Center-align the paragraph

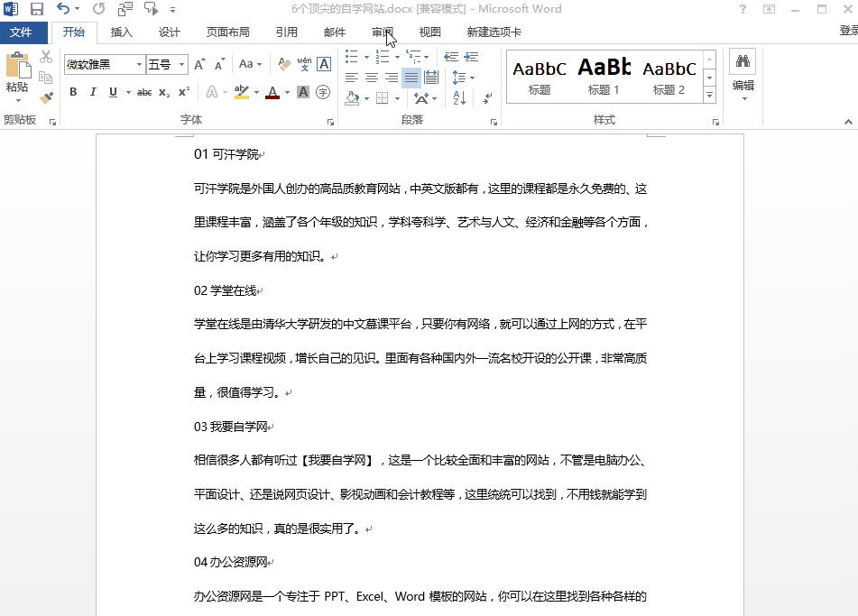pos(372,78)
